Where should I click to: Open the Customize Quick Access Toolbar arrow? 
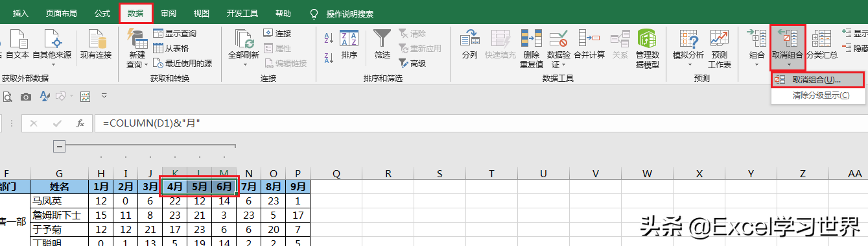point(104,97)
